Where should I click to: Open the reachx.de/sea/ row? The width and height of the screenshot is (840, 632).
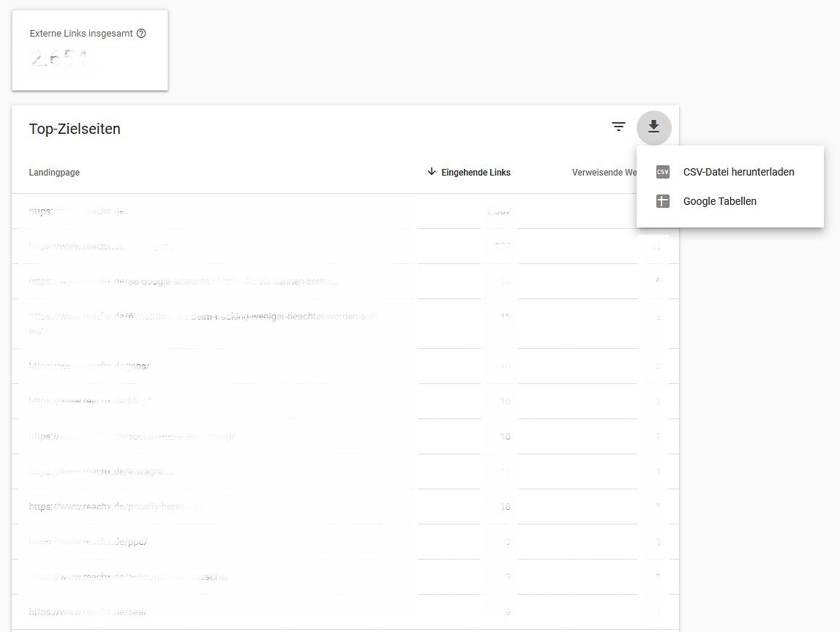[x=88, y=612]
